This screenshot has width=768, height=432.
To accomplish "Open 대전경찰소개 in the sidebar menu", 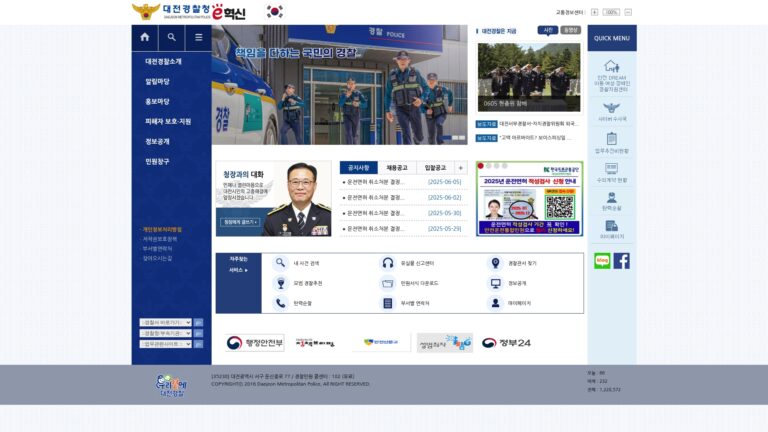I will [x=163, y=61].
